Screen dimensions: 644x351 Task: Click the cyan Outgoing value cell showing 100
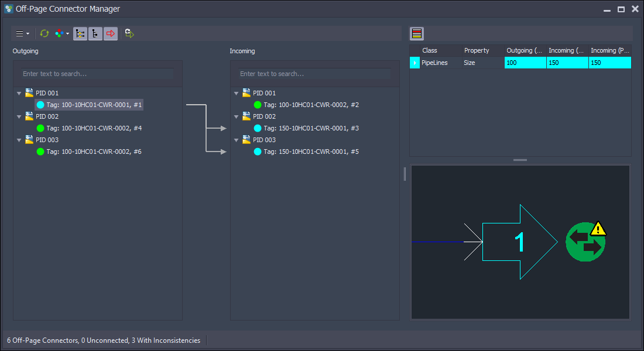point(525,63)
